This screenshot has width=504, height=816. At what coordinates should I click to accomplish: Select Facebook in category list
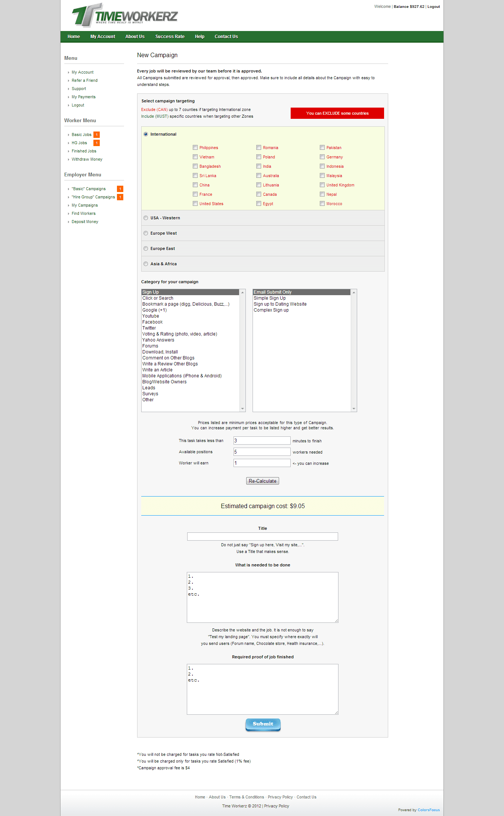190,322
